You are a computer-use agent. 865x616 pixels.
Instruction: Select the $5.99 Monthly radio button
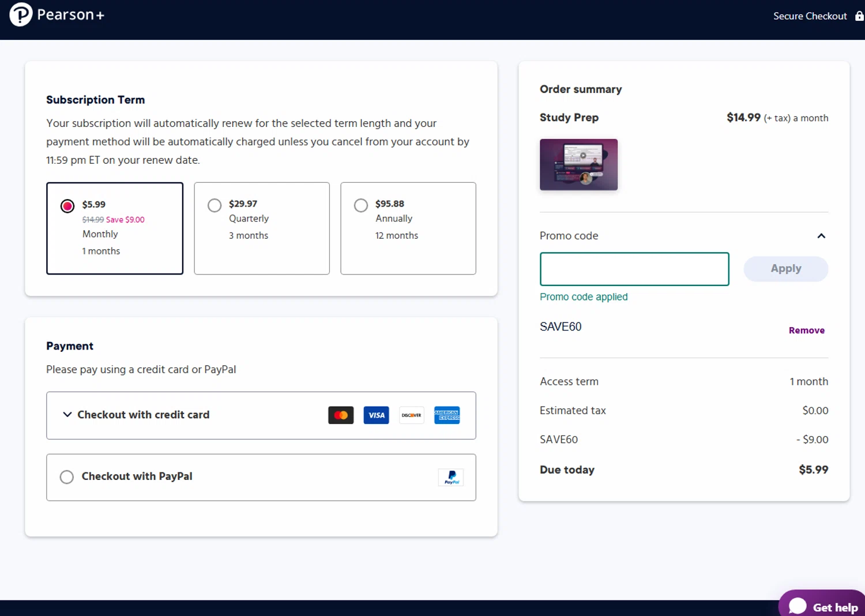(67, 206)
